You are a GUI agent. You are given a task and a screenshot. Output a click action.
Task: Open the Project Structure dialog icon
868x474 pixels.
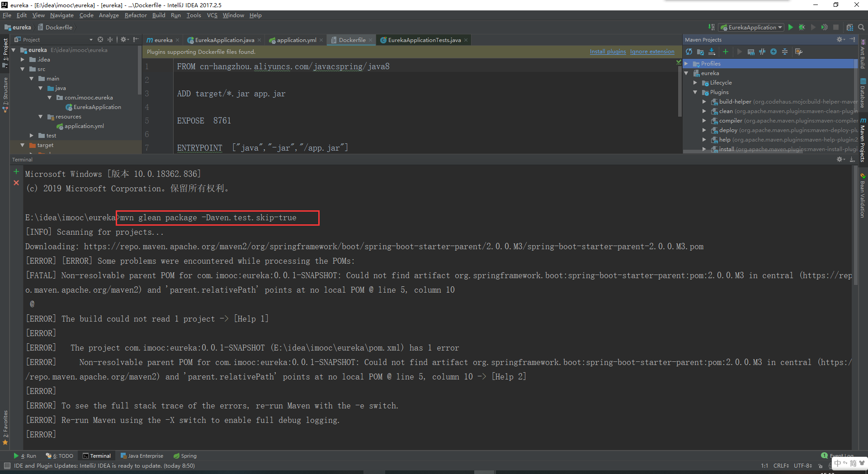(x=849, y=27)
